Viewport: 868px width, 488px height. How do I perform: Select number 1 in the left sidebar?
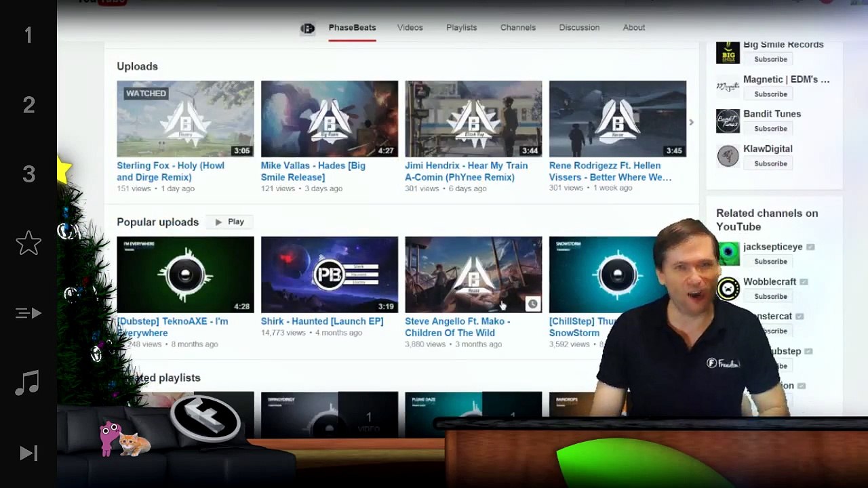(x=28, y=35)
